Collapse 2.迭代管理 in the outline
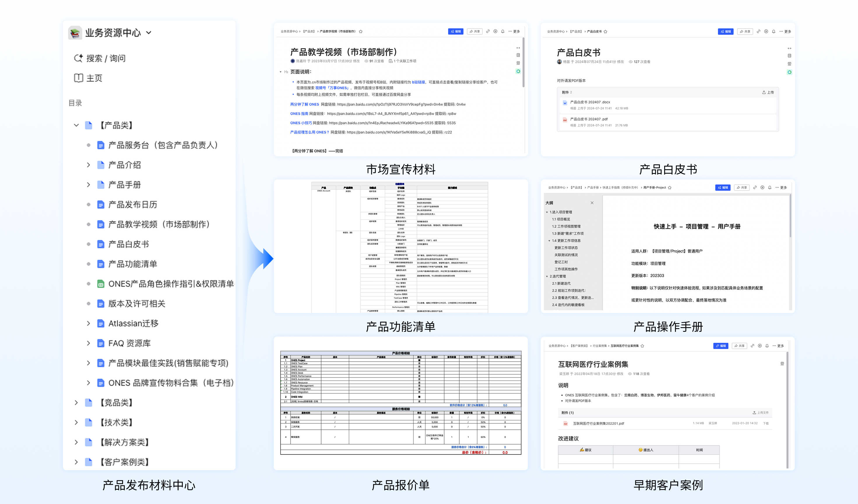Image resolution: width=858 pixels, height=504 pixels. (547, 276)
